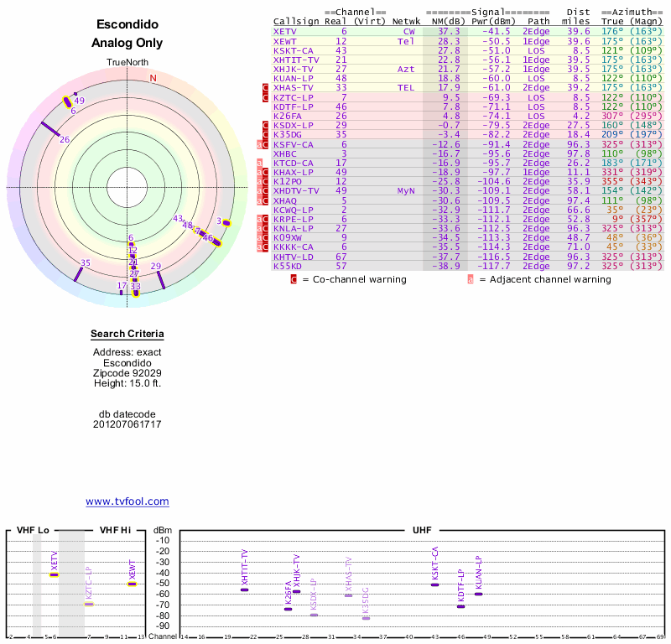
Task: Click channel 29 bar on the radar plot
Action: [161, 280]
